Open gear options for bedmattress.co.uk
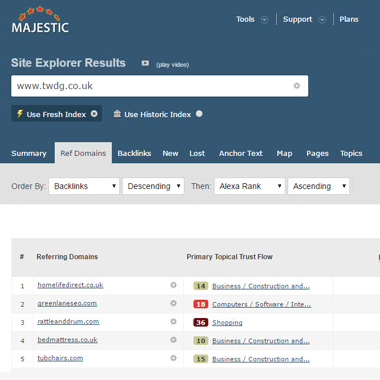Viewport: 380px width, 380px height. pyautogui.click(x=173, y=340)
